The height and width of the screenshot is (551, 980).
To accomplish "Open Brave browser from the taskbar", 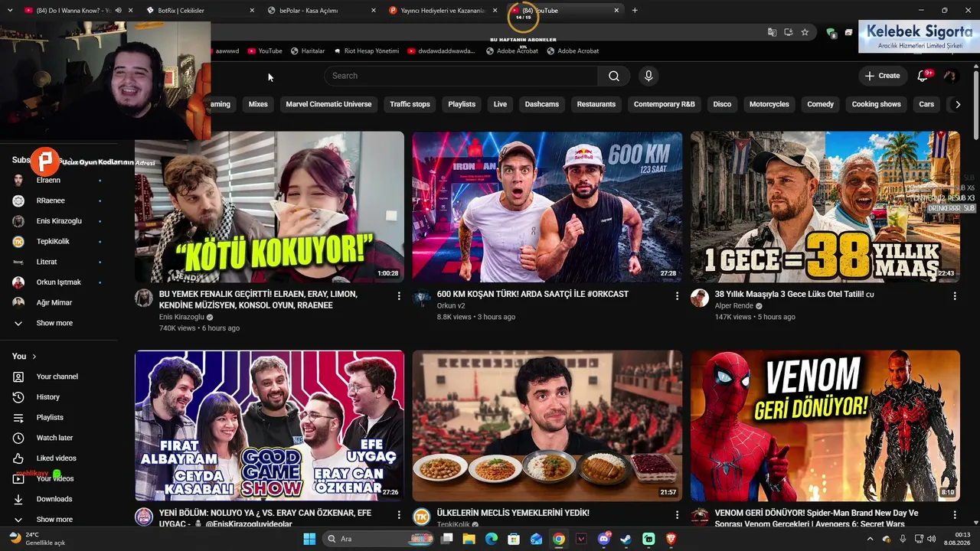I will (671, 539).
